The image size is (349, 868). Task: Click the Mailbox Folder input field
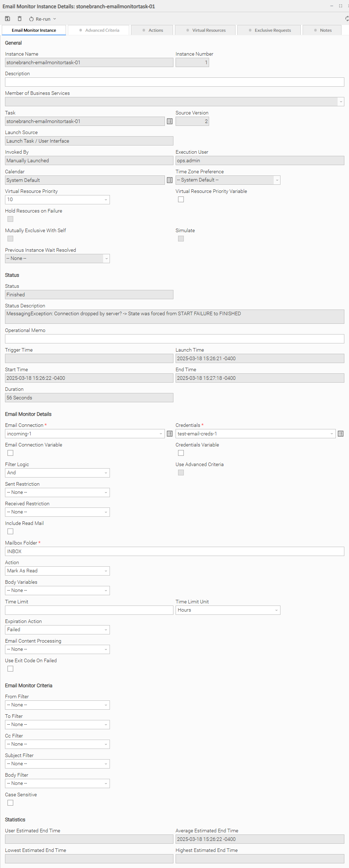[174, 551]
